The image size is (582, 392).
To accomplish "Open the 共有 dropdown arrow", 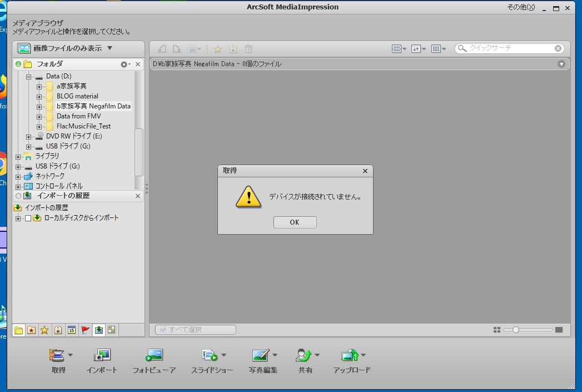I will (x=317, y=355).
